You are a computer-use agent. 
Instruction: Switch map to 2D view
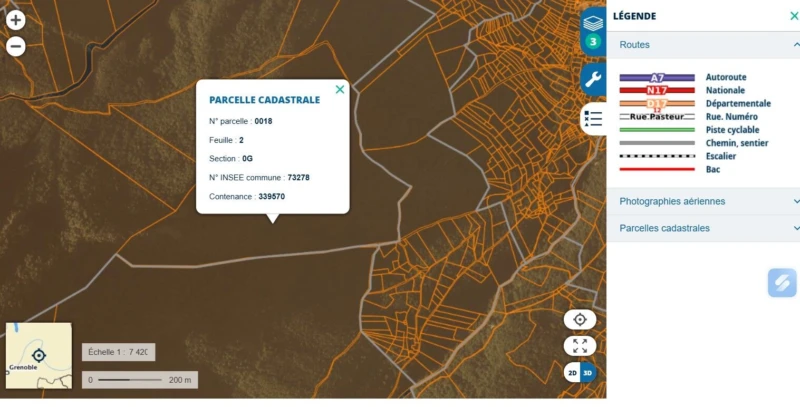tap(572, 373)
